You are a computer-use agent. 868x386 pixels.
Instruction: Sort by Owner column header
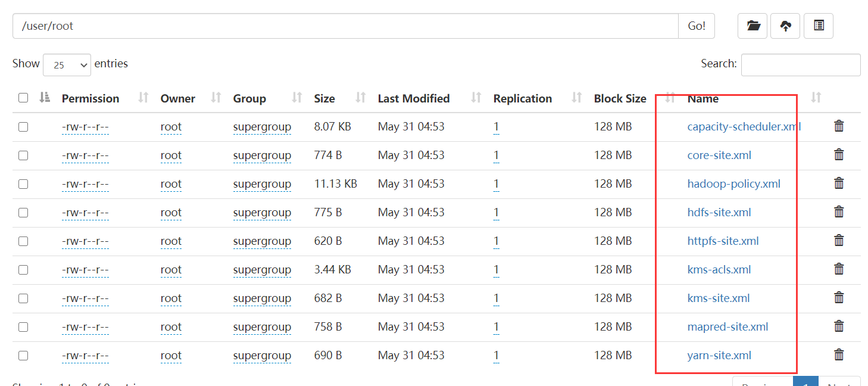click(x=177, y=99)
